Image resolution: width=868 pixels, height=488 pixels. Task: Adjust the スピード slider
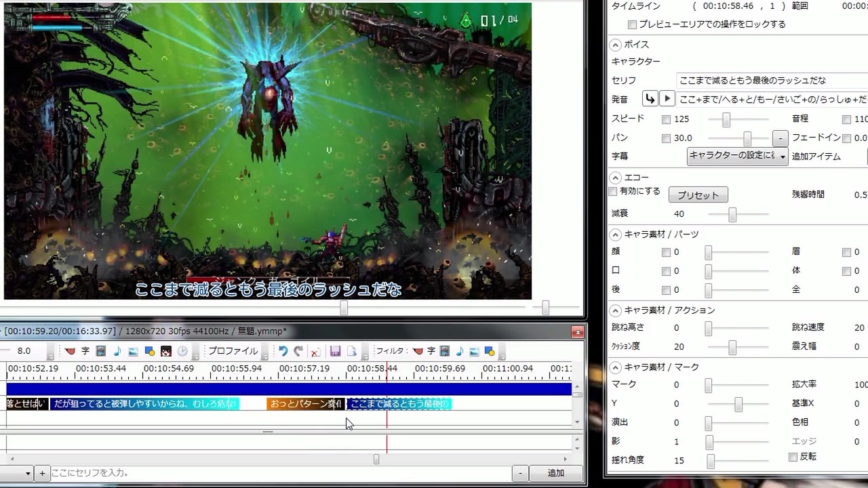[x=726, y=119]
